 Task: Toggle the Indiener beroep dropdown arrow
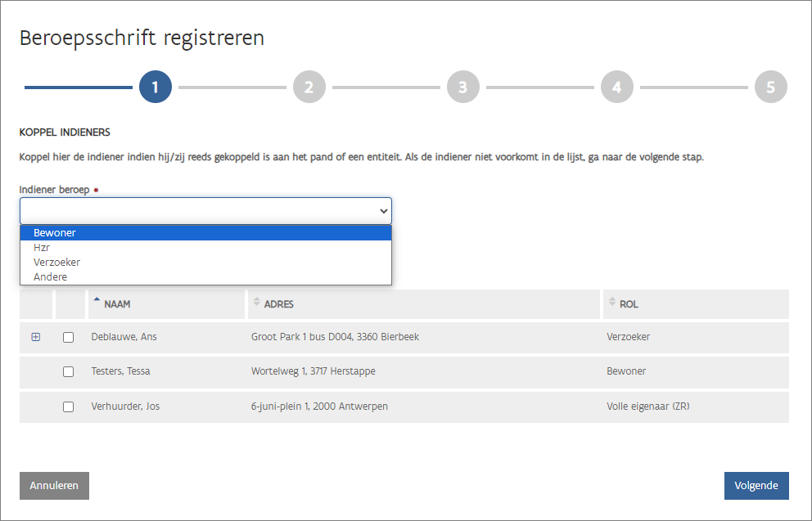coord(384,211)
